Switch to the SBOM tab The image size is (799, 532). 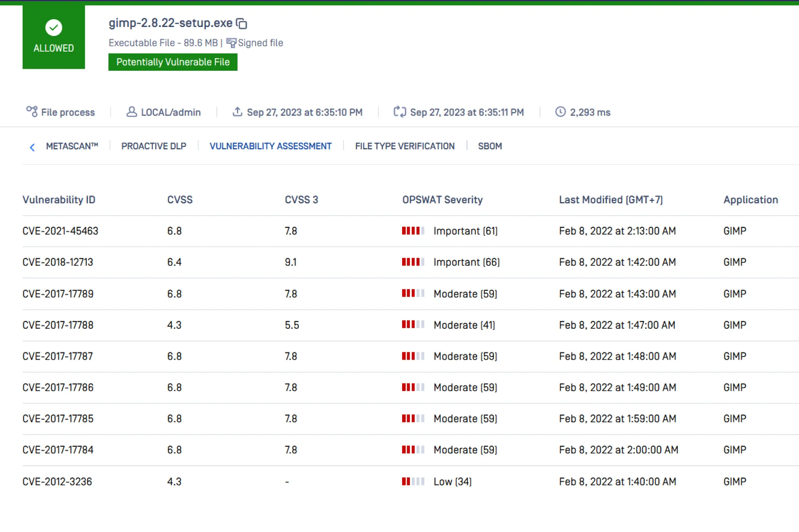(490, 146)
